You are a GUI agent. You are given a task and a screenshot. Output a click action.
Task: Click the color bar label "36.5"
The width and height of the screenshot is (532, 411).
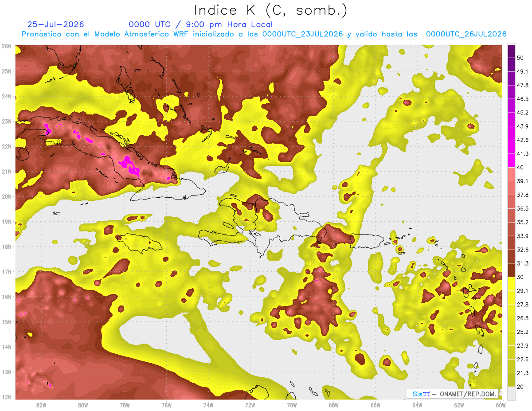pos(523,208)
